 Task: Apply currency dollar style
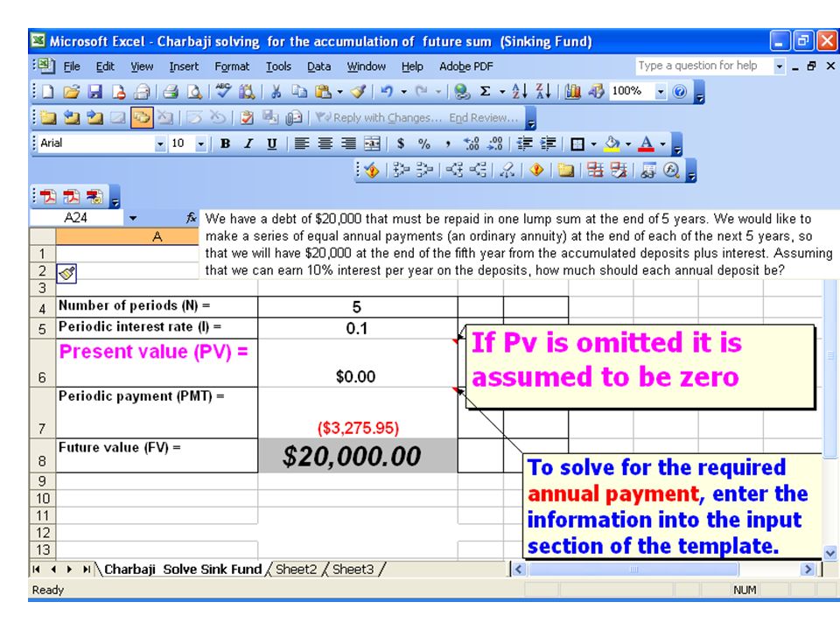401,143
